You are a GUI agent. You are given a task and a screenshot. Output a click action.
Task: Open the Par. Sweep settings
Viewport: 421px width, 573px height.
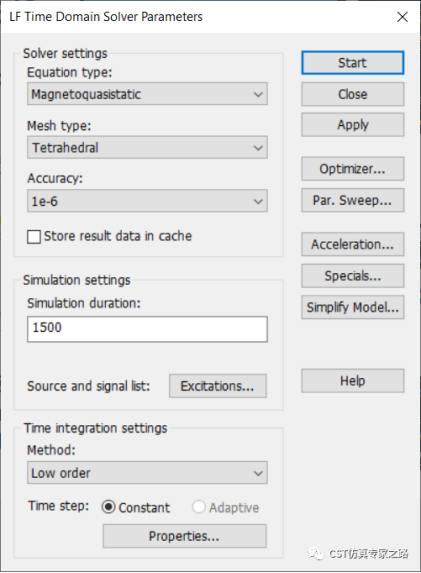353,200
